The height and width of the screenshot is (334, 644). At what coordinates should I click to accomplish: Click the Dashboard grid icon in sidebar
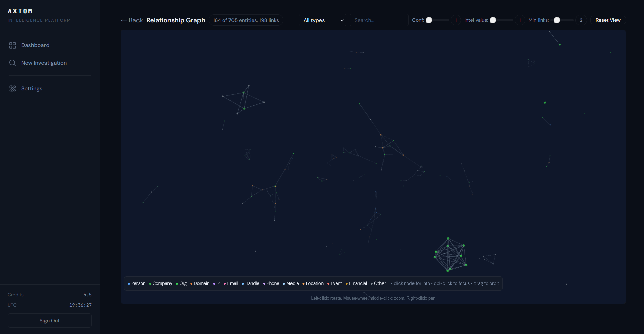(12, 45)
